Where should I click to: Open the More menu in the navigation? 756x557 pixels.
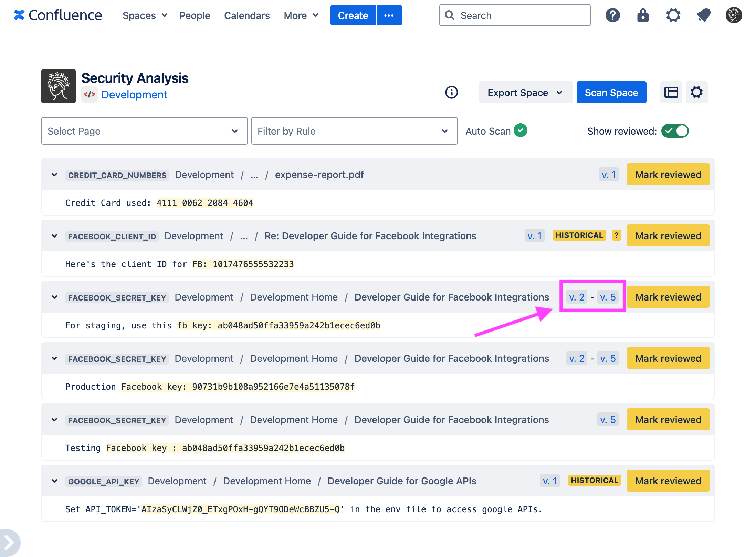click(x=301, y=15)
